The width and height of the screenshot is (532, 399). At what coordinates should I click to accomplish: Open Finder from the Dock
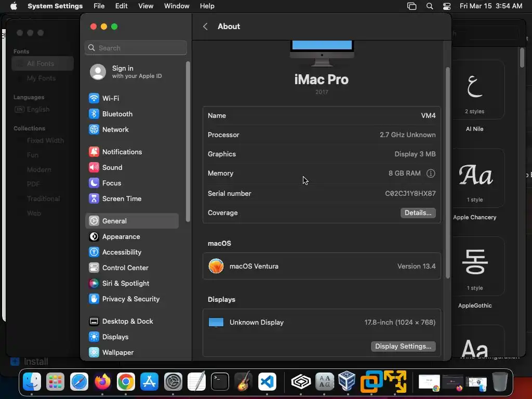coord(32,382)
